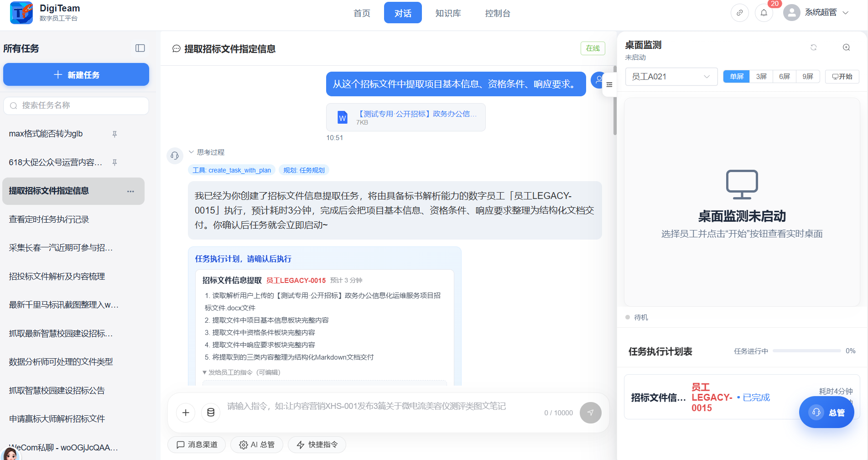868x460 pixels.
Task: Click the 在线 status badge
Action: [593, 48]
